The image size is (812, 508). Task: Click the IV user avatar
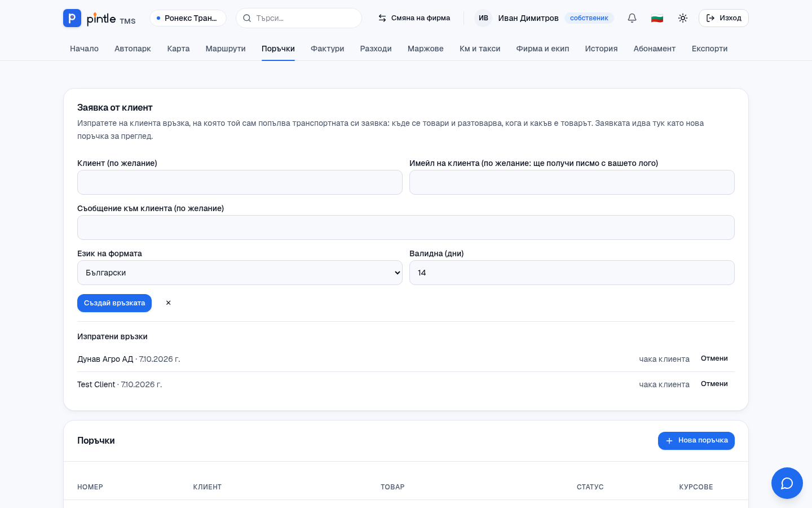click(483, 18)
